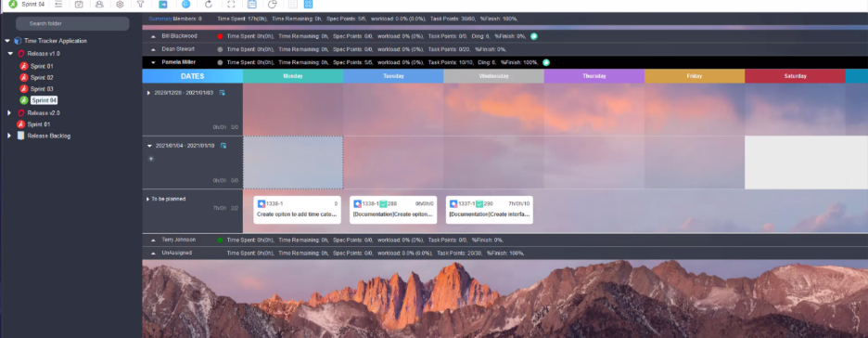Click the Summary link in the top bar
868x338 pixels.
point(160,19)
